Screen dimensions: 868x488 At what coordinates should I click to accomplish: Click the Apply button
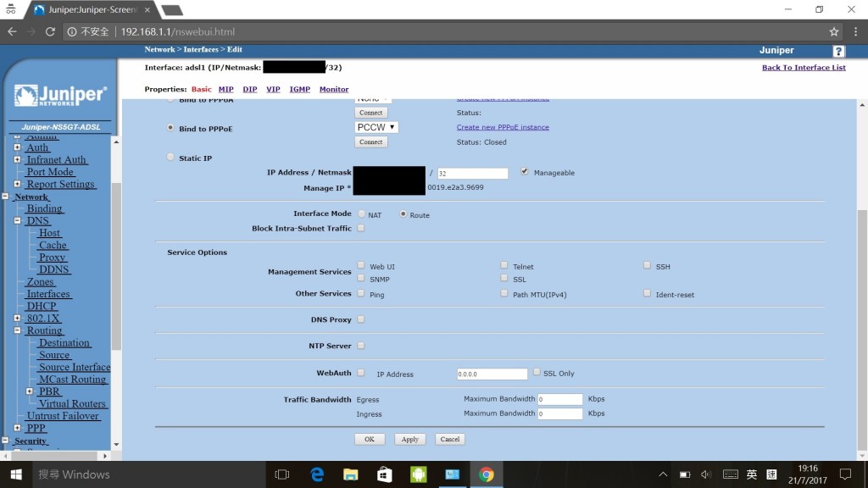click(x=409, y=440)
